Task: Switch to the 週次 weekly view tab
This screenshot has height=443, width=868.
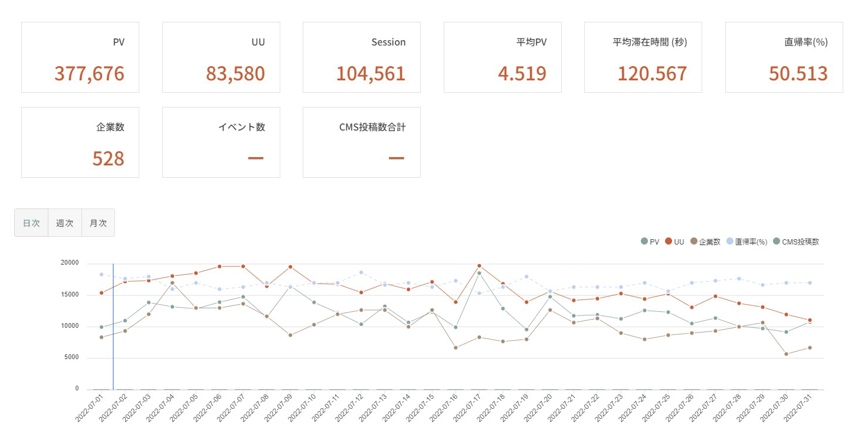Action: click(65, 223)
